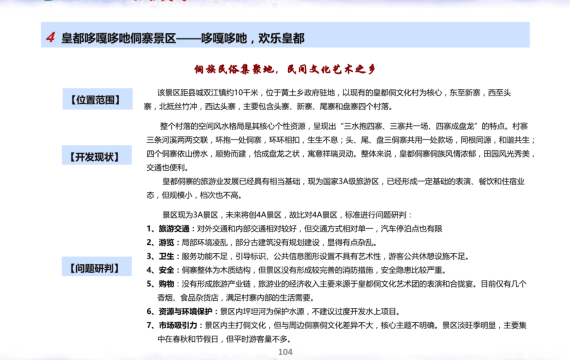Click list item 3 卫生
This screenshot has width=570, height=360.
(x=308, y=256)
